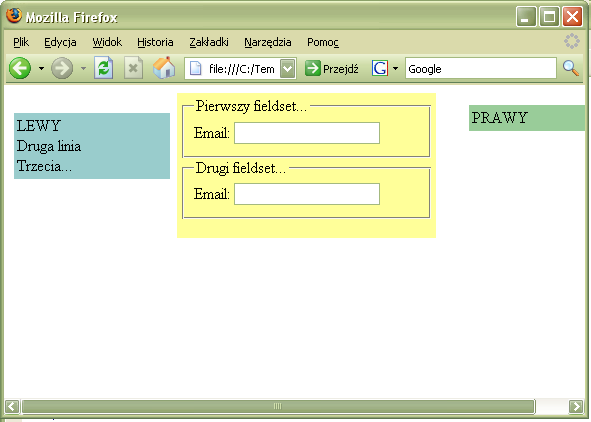Click Email field in Drugi fieldset
591x422 pixels.
tap(307, 194)
